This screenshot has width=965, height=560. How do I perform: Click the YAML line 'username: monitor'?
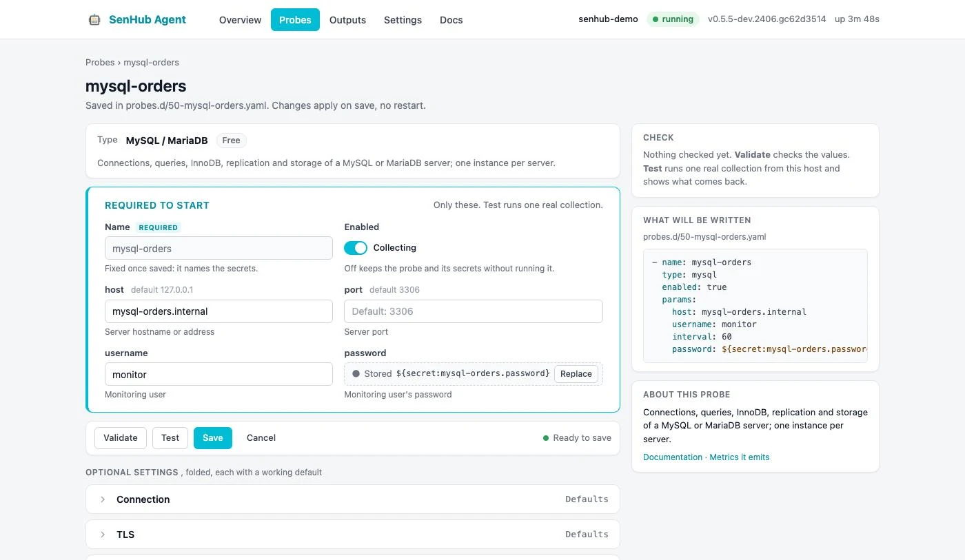714,324
